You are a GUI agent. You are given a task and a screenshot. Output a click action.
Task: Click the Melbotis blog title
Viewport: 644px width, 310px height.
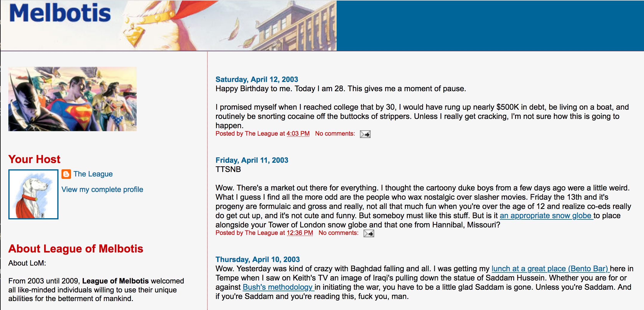point(60,13)
